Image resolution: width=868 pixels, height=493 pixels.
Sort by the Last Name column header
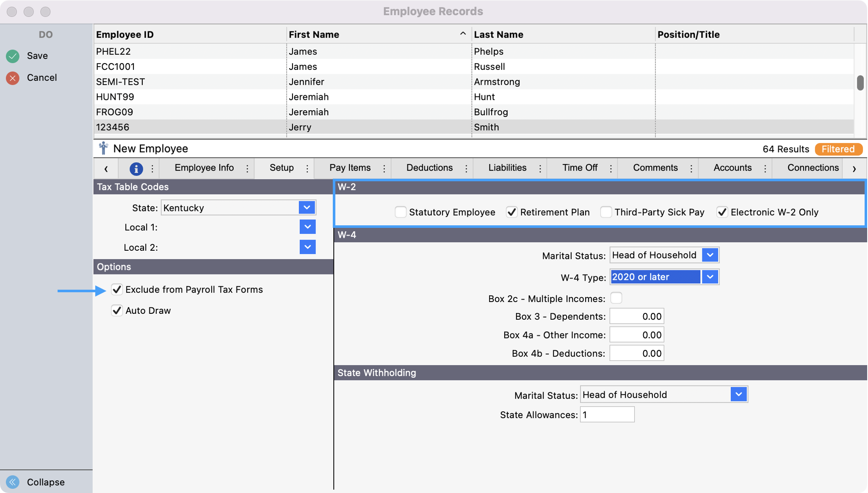(x=498, y=35)
